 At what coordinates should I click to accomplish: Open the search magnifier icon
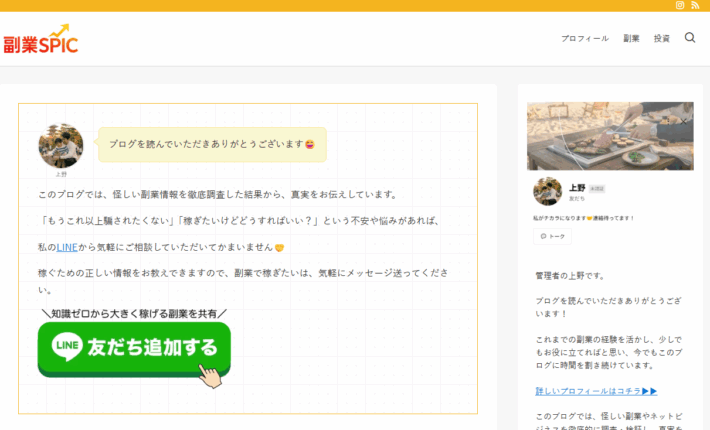tap(690, 38)
